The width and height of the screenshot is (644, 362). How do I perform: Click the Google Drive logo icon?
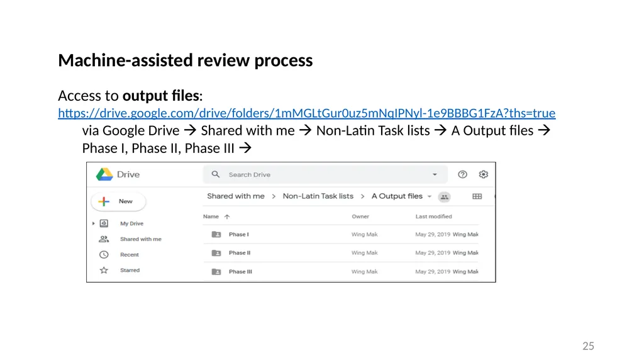[104, 174]
